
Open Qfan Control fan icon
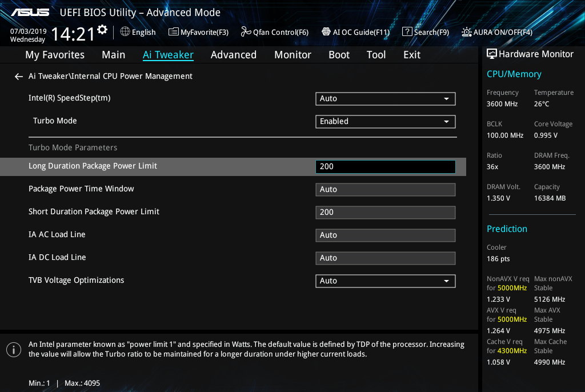point(246,32)
